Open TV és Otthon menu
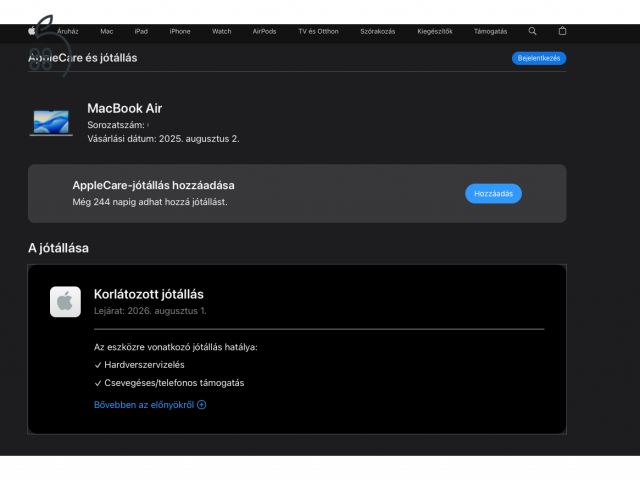Image resolution: width=640 pixels, height=480 pixels. click(318, 31)
